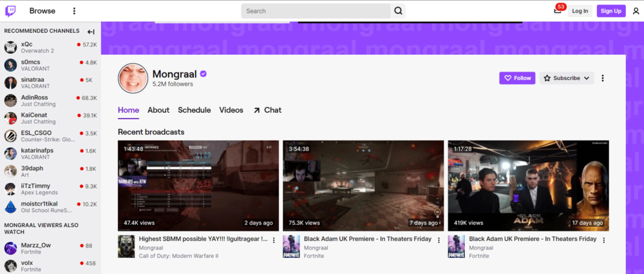Play the 1:43:48 broadcast thumbnail
The image size is (644, 274).
pyautogui.click(x=198, y=186)
